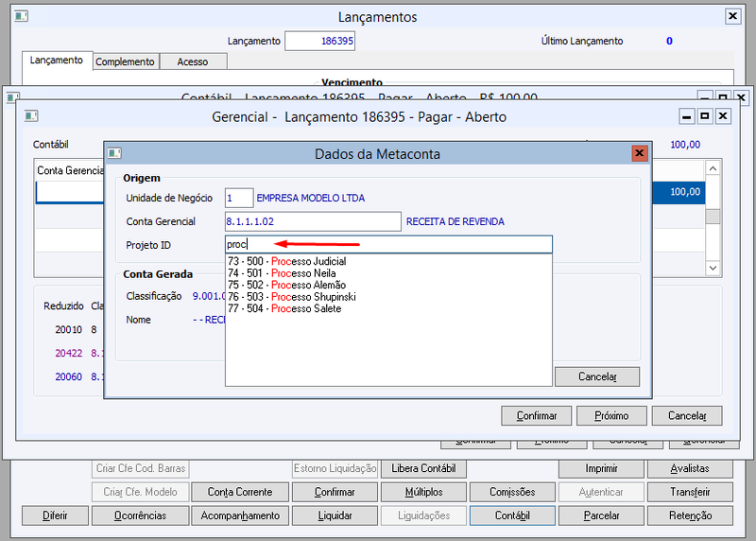Close the Dados da Metaconta dialog
This screenshot has width=756, height=541.
click(640, 153)
